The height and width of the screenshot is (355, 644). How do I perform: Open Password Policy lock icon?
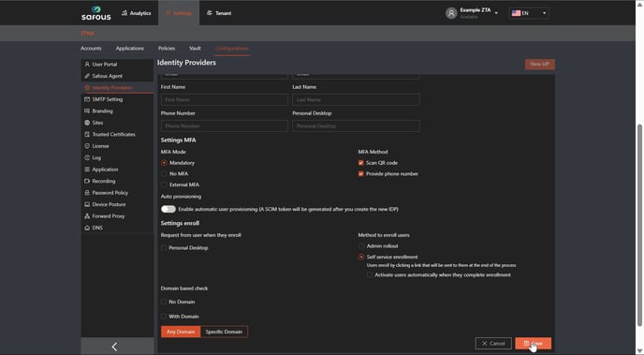pos(87,193)
